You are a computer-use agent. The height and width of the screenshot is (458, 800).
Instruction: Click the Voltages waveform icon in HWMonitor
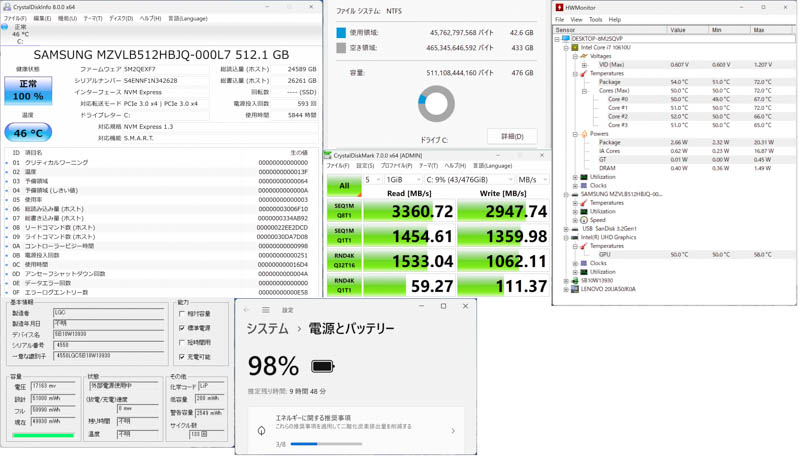pos(584,56)
